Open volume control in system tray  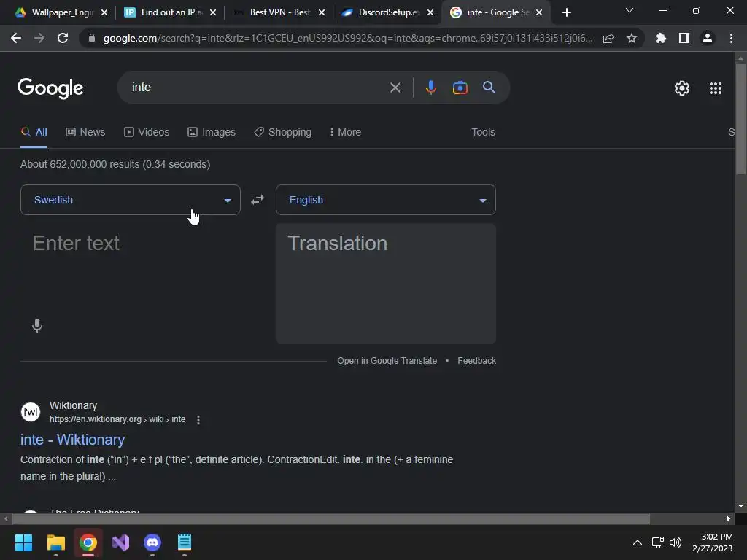click(x=676, y=542)
